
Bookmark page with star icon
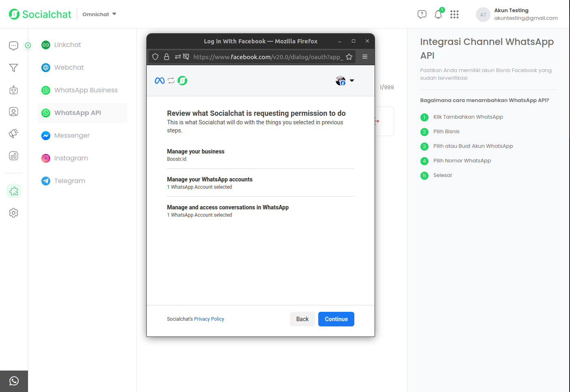click(349, 57)
